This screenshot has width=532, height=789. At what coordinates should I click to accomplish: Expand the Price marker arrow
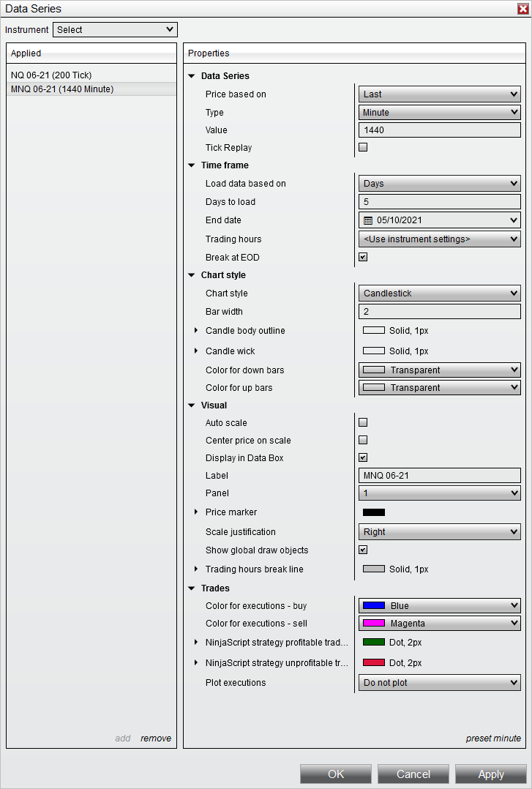point(196,512)
